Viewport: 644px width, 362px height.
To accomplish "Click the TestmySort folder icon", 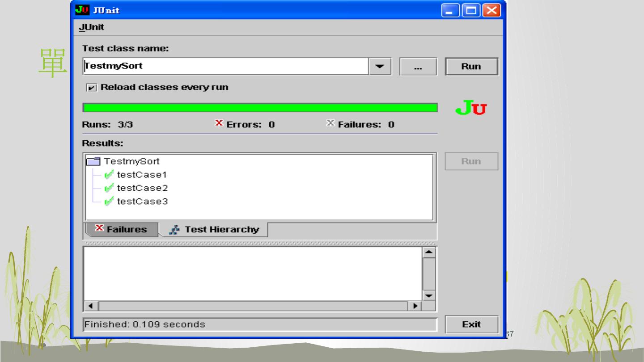I will (x=93, y=161).
